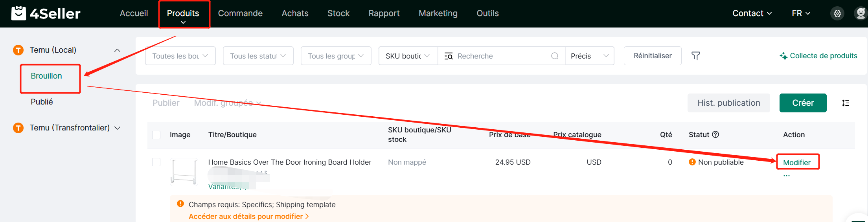Click the Home Basics Over The Door title
868x222 pixels.
point(290,162)
